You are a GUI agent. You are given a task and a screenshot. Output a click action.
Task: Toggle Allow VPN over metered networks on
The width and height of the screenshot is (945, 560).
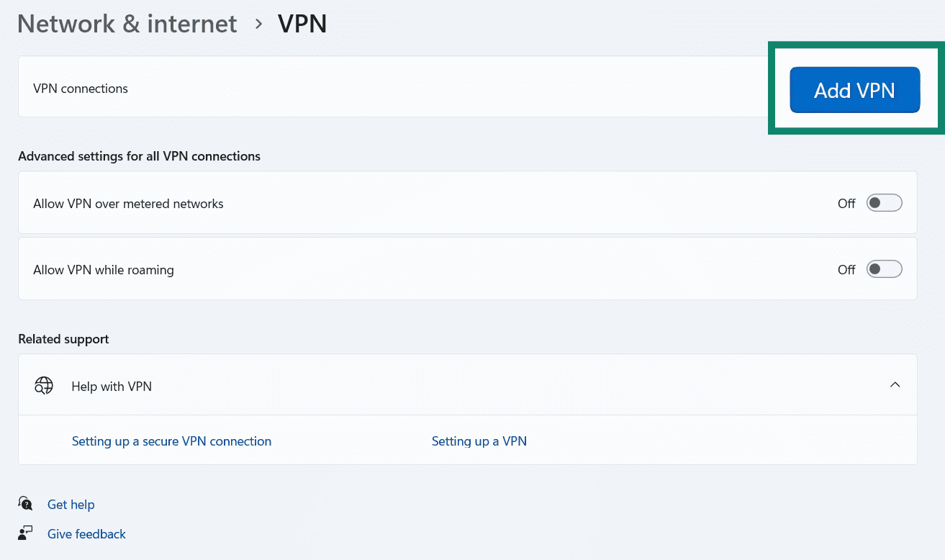(885, 202)
